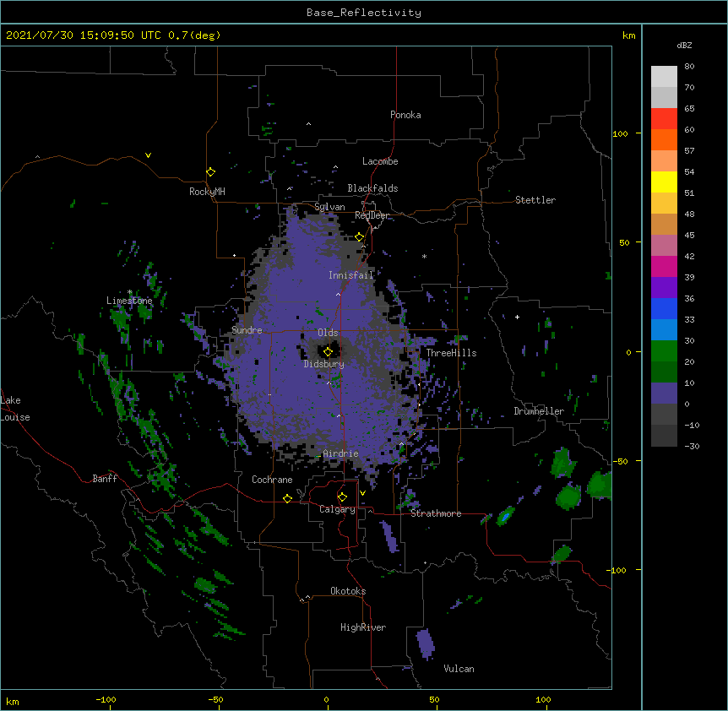Screen dimensions: 728x711
Task: Click the Olds town label
Action: pos(328,333)
